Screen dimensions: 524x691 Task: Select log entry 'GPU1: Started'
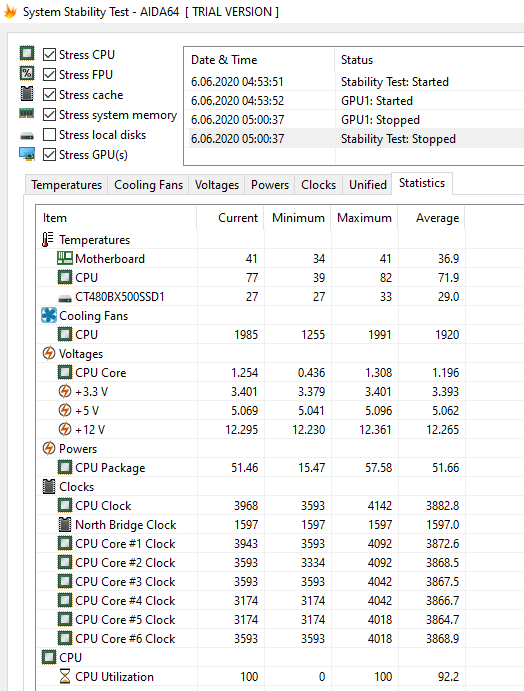354,100
